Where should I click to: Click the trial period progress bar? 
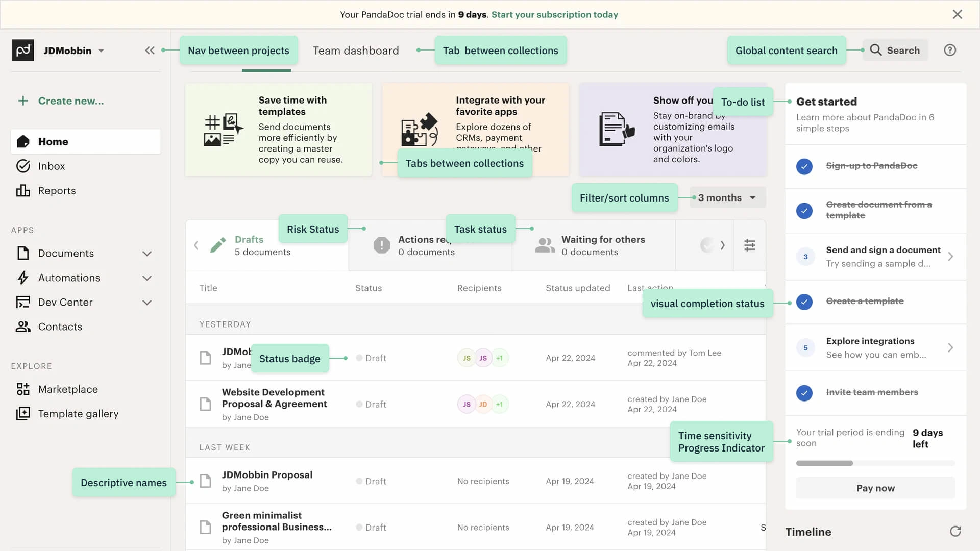875,463
